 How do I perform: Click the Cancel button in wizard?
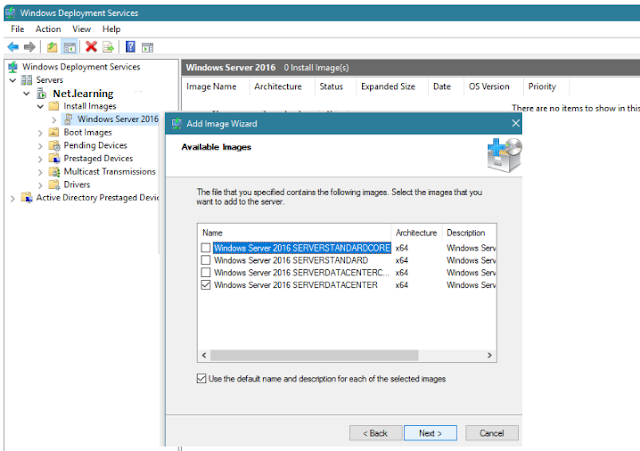coord(491,433)
